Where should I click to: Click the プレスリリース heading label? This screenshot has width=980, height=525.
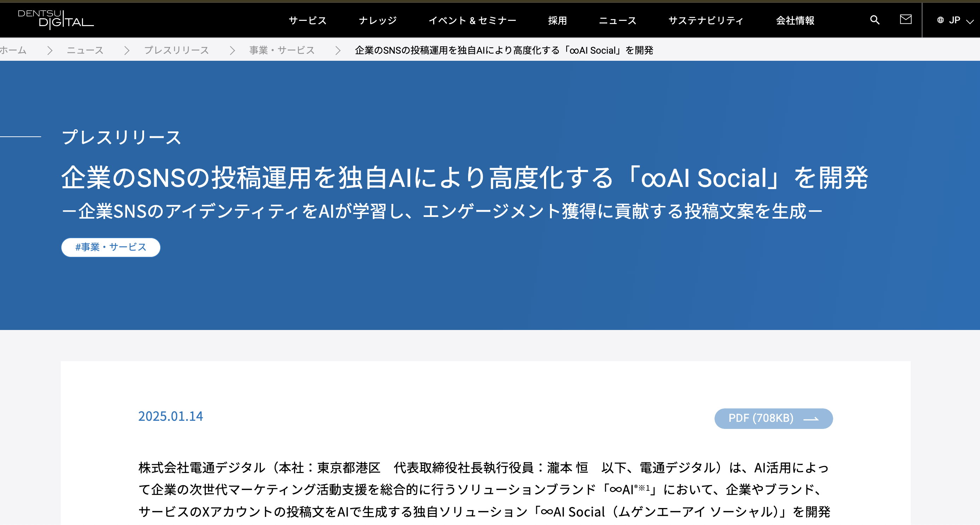click(x=121, y=137)
